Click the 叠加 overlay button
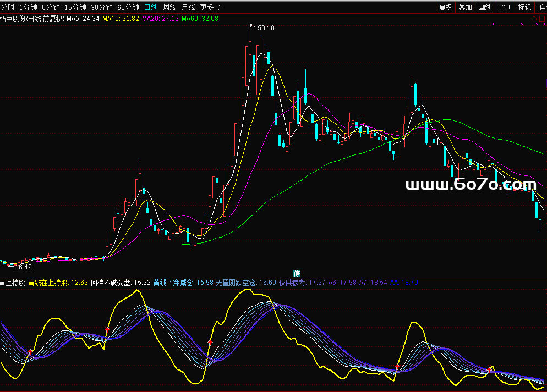Viewport: 547px width, 392px height. coord(465,7)
